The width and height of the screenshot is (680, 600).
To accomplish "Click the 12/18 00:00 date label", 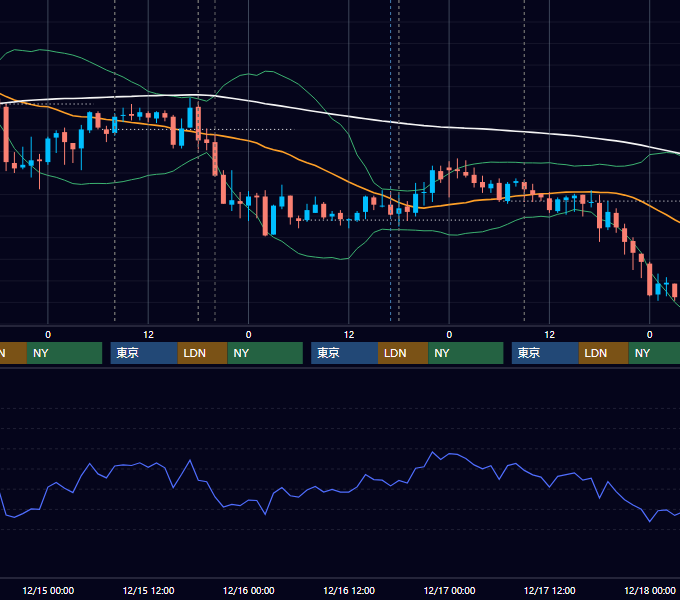I will 650,590.
